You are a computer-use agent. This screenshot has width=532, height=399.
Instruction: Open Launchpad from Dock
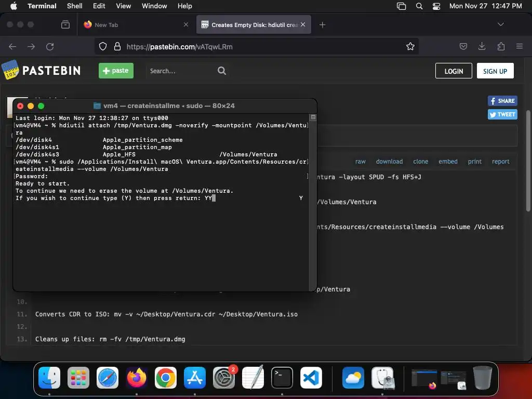[x=78, y=378]
